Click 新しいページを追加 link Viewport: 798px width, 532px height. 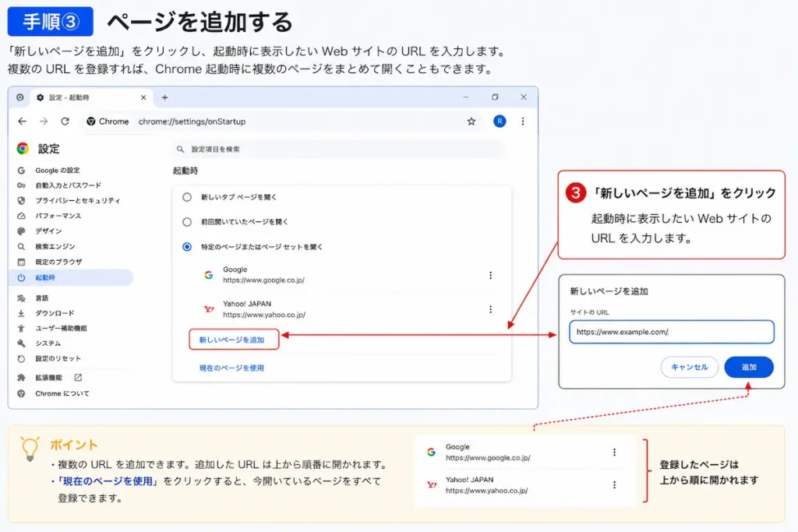click(232, 340)
